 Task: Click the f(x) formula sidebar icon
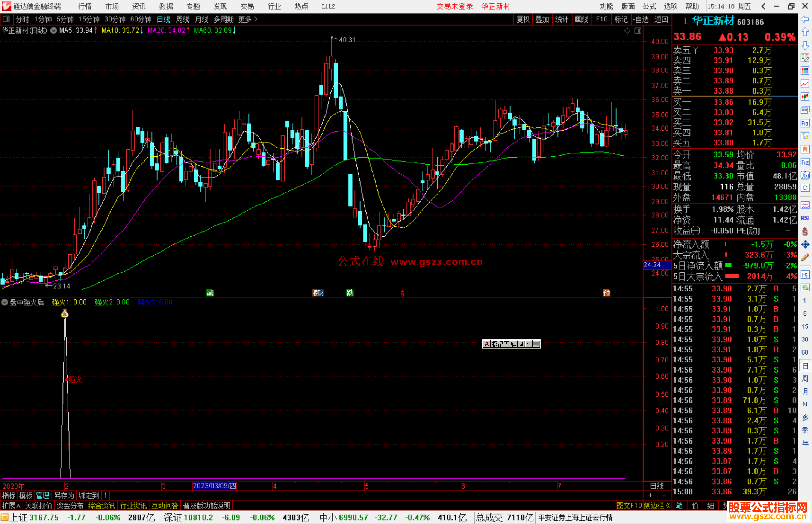point(805,175)
